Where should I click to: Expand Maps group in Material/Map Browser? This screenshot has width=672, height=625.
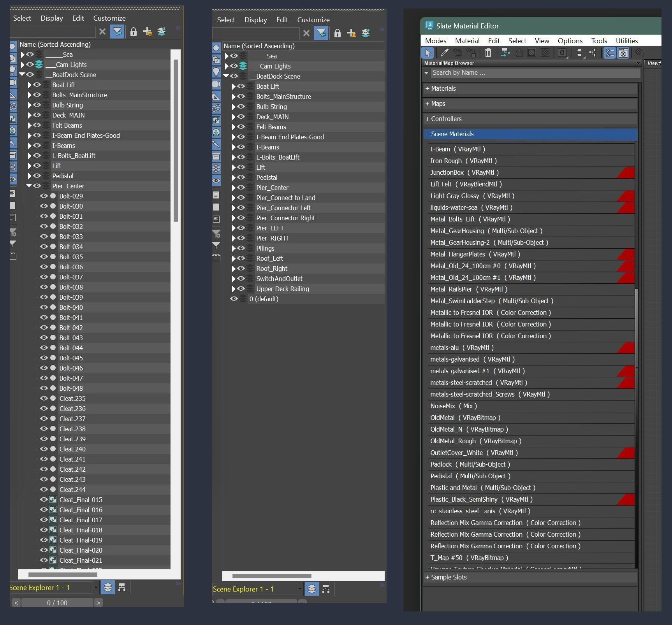530,104
